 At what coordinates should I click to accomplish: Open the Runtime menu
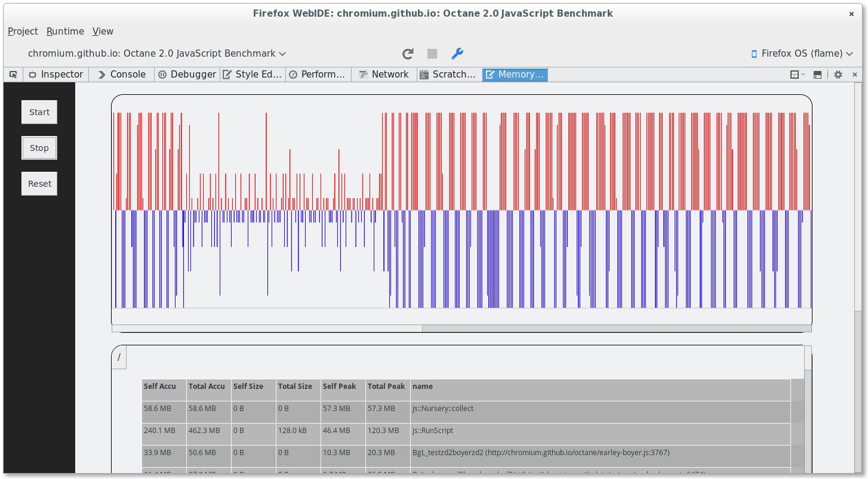point(65,32)
